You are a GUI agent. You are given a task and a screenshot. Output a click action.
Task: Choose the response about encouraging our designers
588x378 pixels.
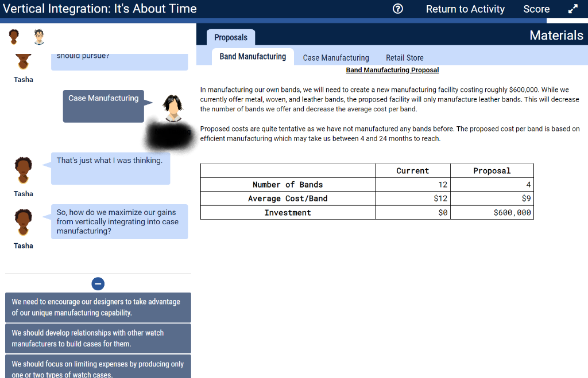pyautogui.click(x=98, y=307)
